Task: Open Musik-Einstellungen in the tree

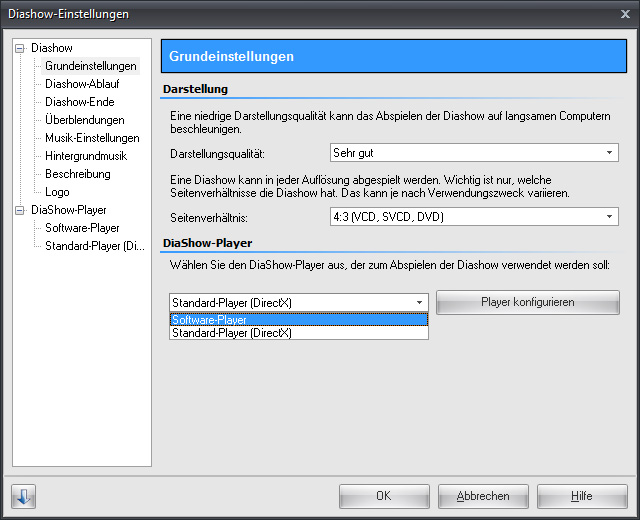Action: click(x=92, y=138)
